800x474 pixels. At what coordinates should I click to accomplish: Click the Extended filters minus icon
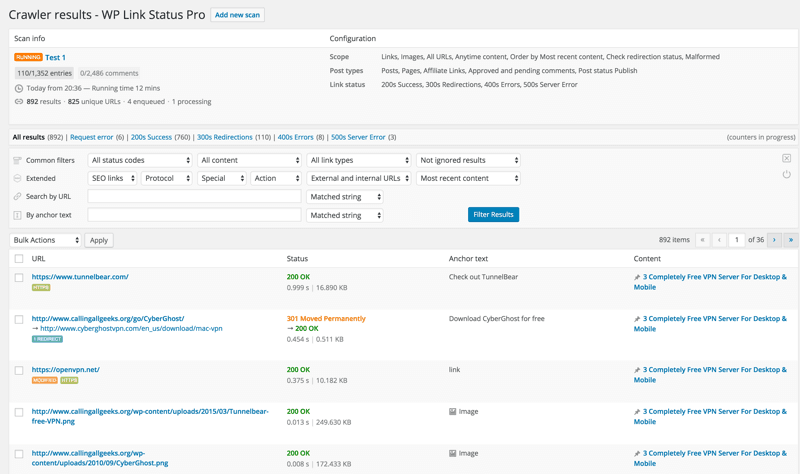tap(17, 179)
